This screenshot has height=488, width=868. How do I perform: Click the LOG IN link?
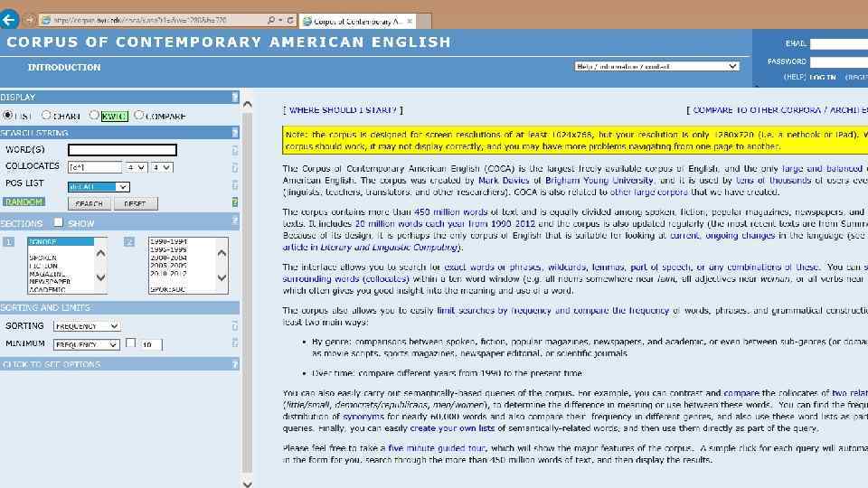point(823,78)
